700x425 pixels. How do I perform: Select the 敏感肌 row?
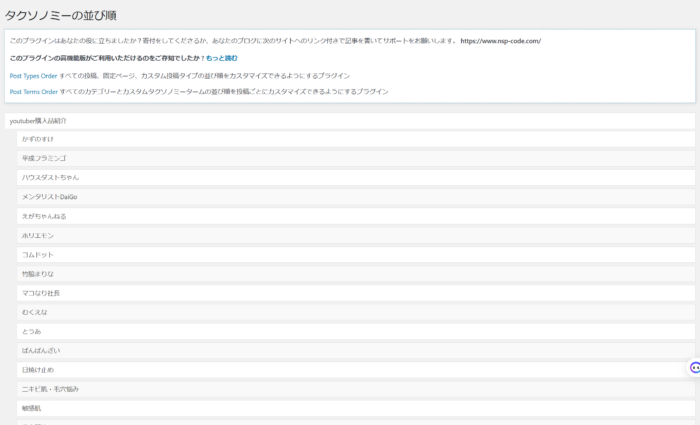click(x=356, y=408)
